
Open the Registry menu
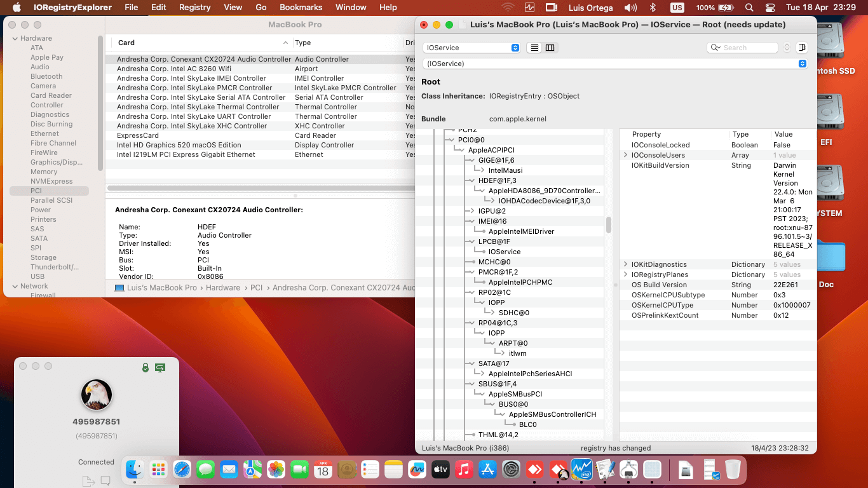coord(195,8)
